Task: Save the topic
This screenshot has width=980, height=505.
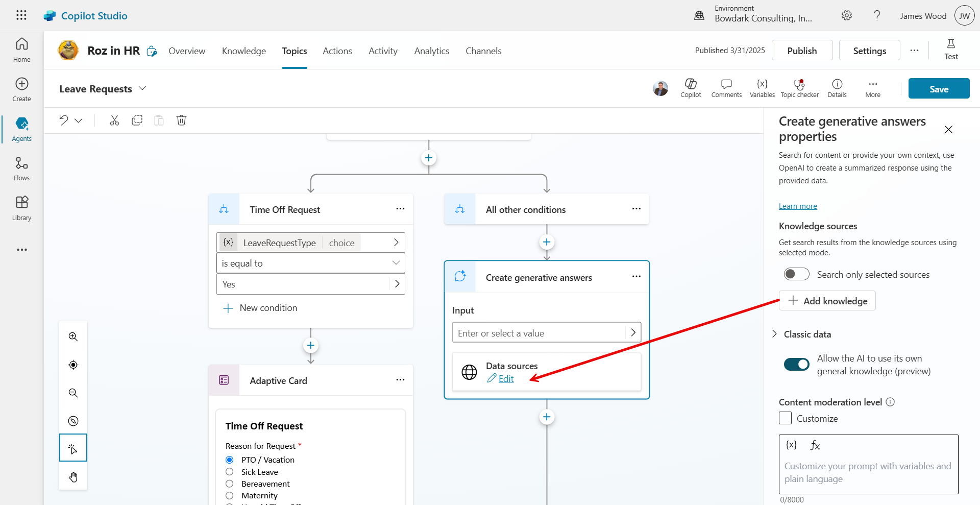Action: point(939,88)
